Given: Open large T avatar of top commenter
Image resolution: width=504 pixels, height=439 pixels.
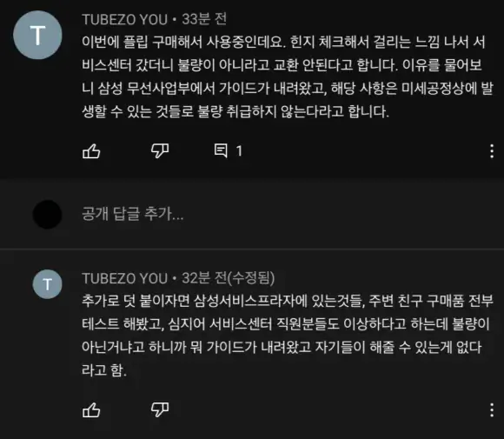Looking at the screenshot, I should point(37,35).
